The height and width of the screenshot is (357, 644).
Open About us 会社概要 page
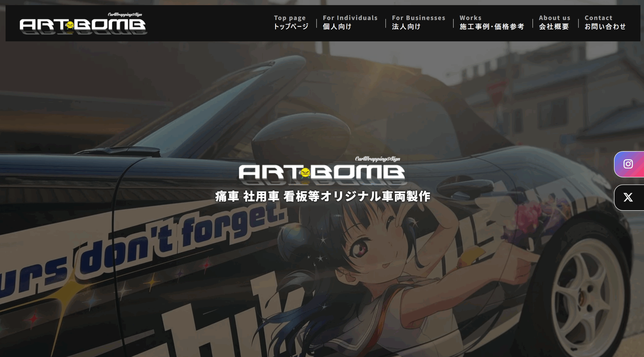[x=554, y=22]
